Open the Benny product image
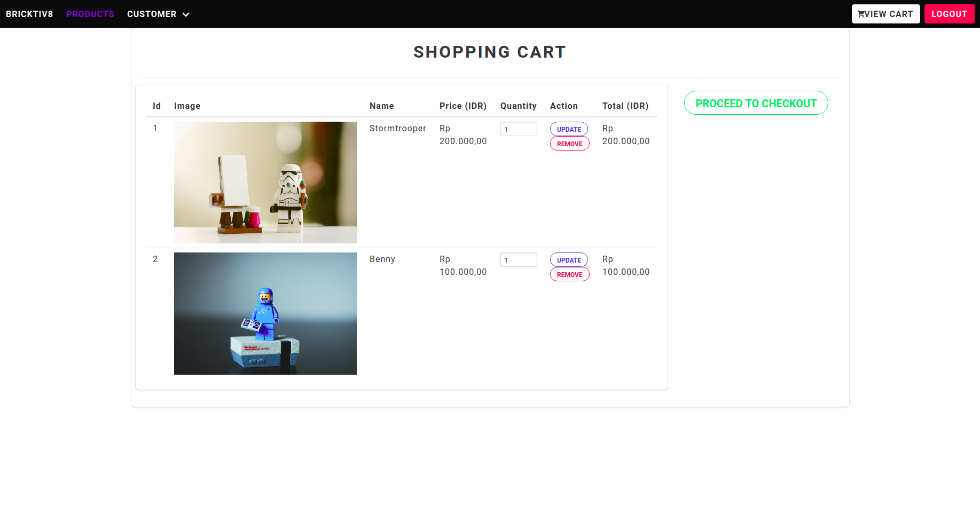 [x=265, y=313]
